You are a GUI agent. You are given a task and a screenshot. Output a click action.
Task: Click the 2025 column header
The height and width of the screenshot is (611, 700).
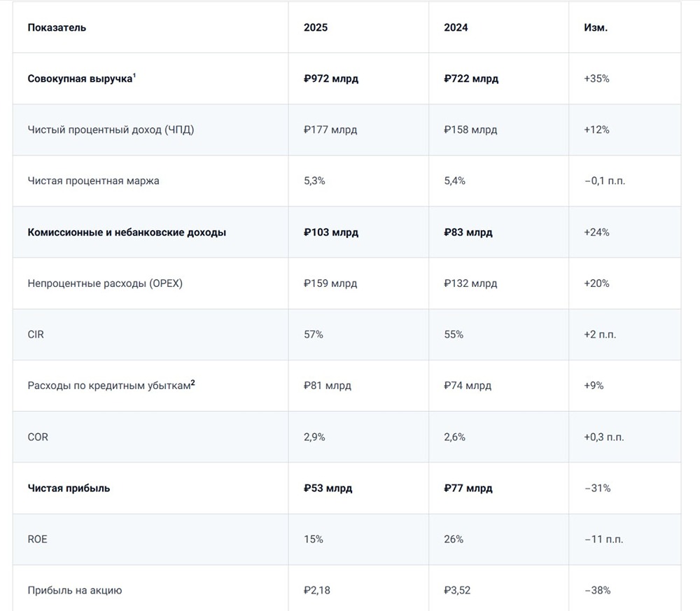315,27
